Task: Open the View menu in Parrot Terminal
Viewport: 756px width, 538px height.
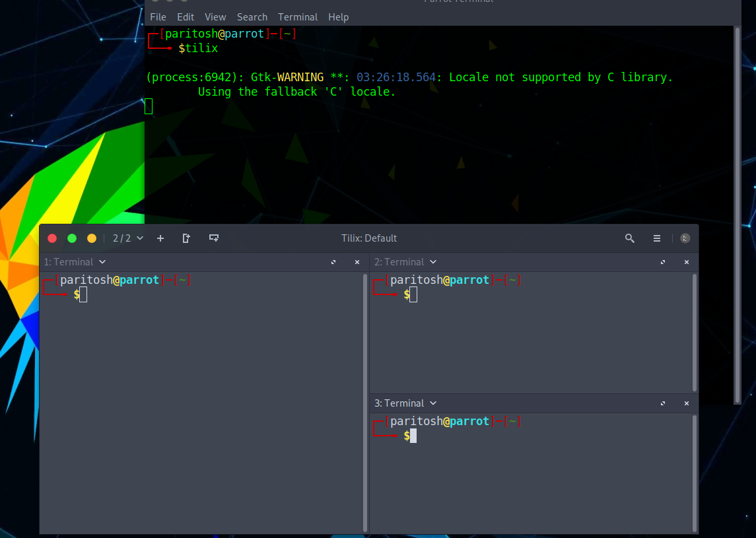Action: (215, 17)
